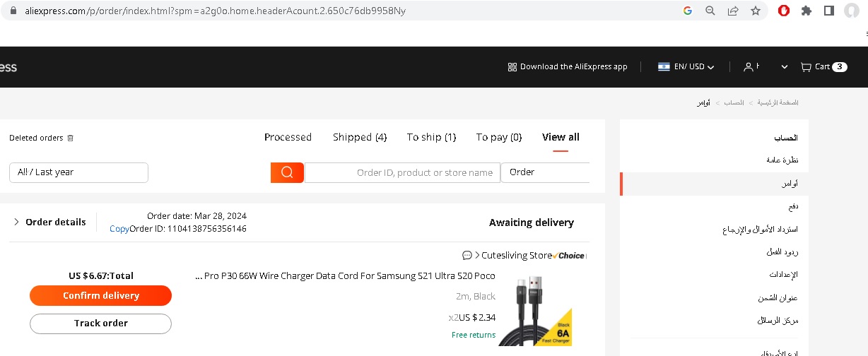Click the QR code app download icon
The image size is (868, 356).
[x=512, y=67]
